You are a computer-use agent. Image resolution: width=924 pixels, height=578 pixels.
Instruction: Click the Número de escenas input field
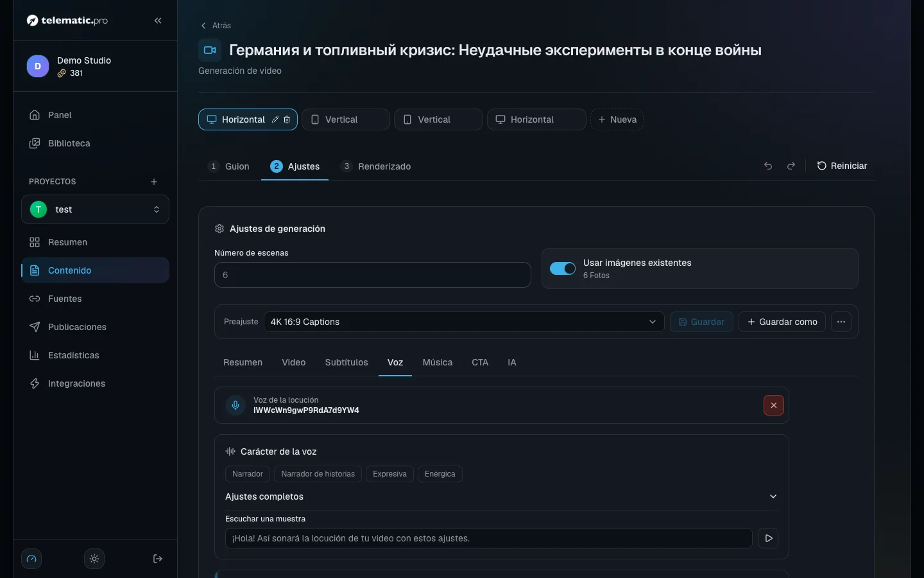coord(373,275)
